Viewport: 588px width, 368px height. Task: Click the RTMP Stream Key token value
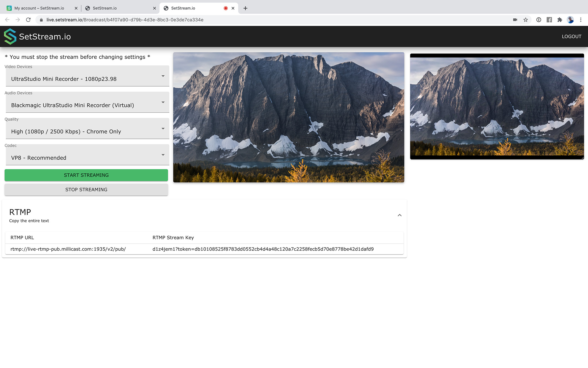pos(263,249)
